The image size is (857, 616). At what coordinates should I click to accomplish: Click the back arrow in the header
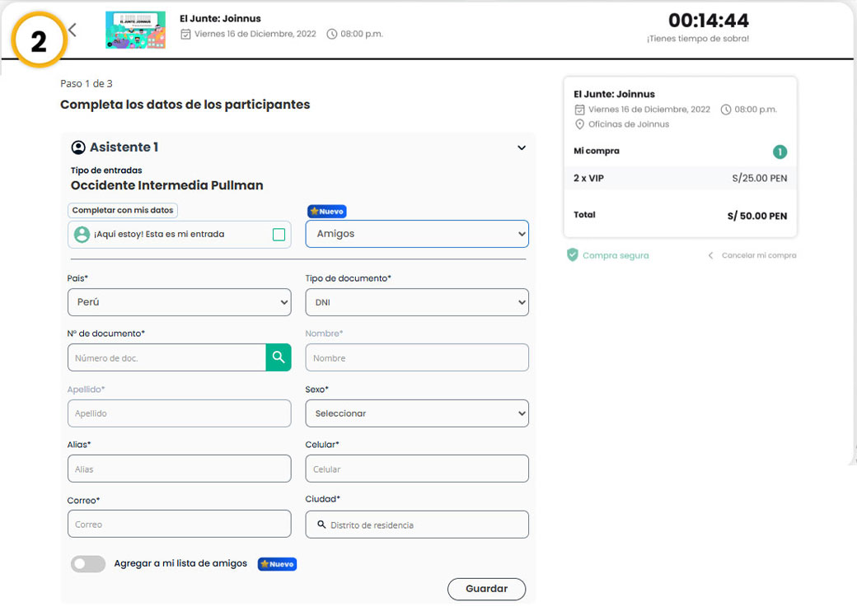73,30
